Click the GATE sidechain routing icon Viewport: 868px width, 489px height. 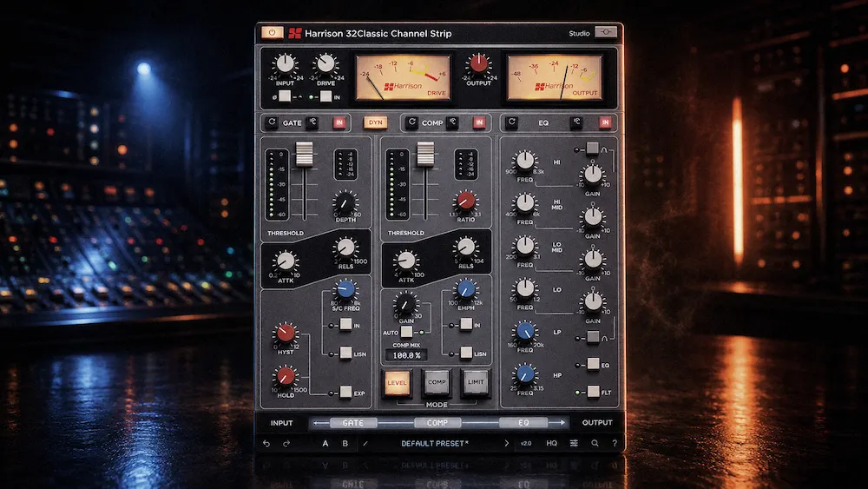click(x=312, y=122)
